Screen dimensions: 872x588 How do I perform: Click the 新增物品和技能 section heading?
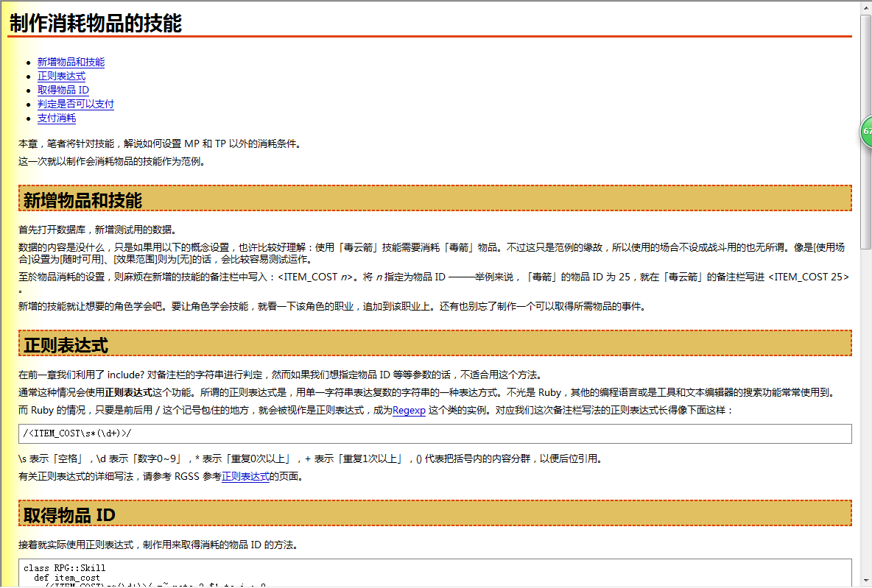pyautogui.click(x=435, y=199)
